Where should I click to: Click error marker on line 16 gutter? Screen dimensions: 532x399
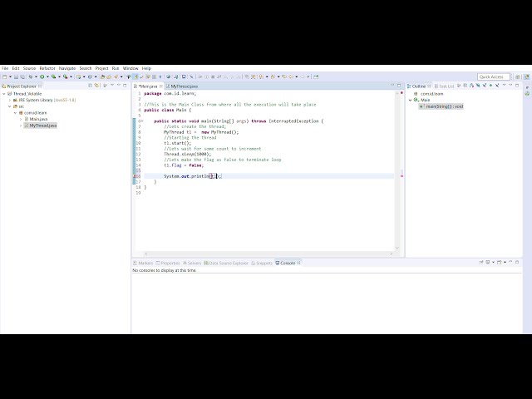pyautogui.click(x=135, y=176)
